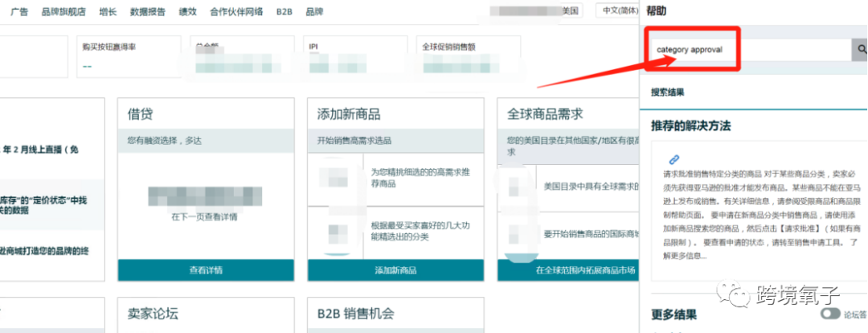The height and width of the screenshot is (333, 868).
Task: Click the category approval search field
Action: click(x=751, y=49)
